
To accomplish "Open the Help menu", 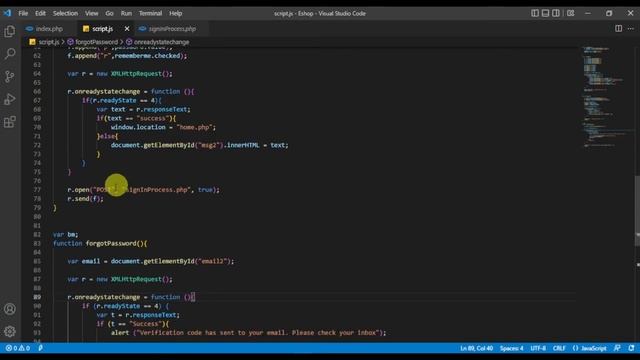I will click(176, 13).
